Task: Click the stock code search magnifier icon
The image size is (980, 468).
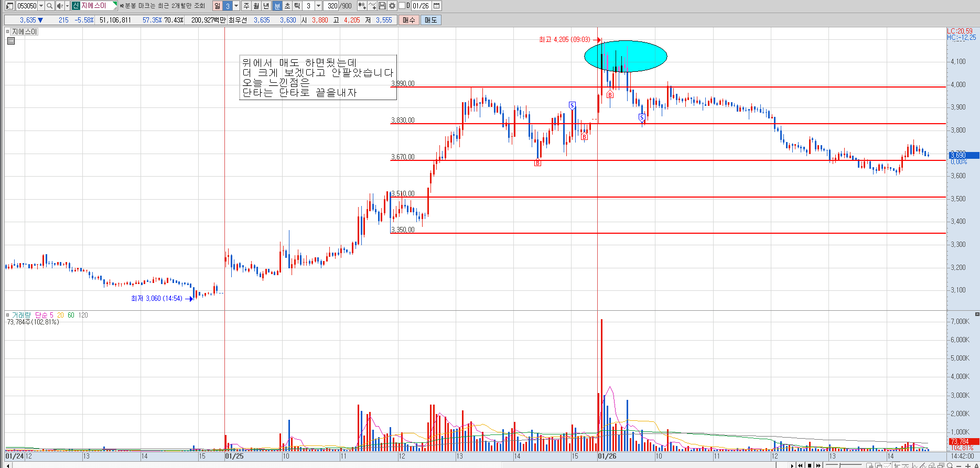Action: [x=49, y=6]
